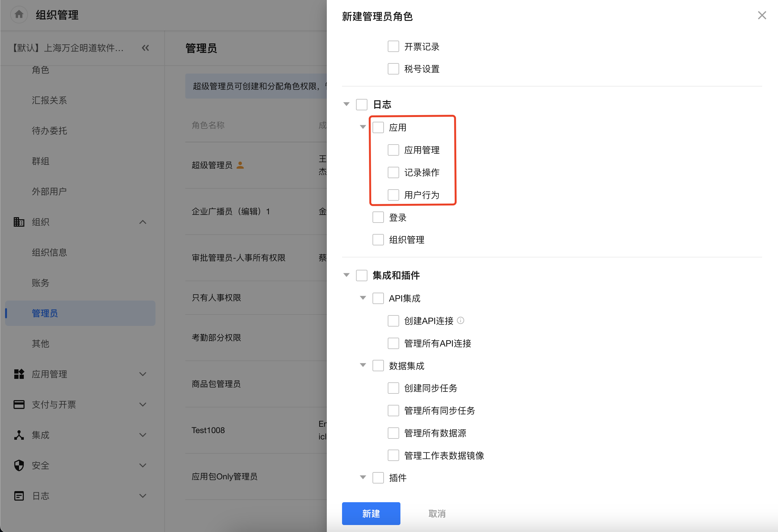Click the blue 新建 button
The height and width of the screenshot is (532, 778).
tap(371, 513)
